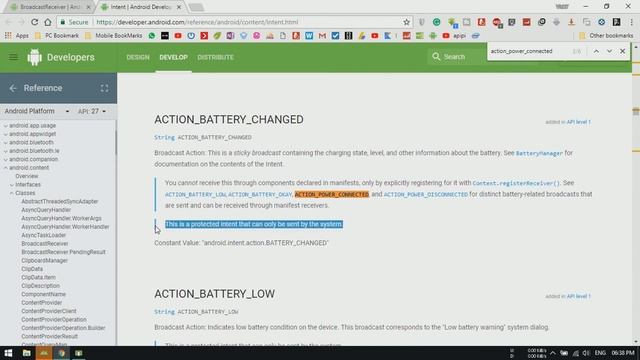The height and width of the screenshot is (360, 640).
Task: Open ACTION_BATTERY_OKAY link
Action: coord(260,195)
